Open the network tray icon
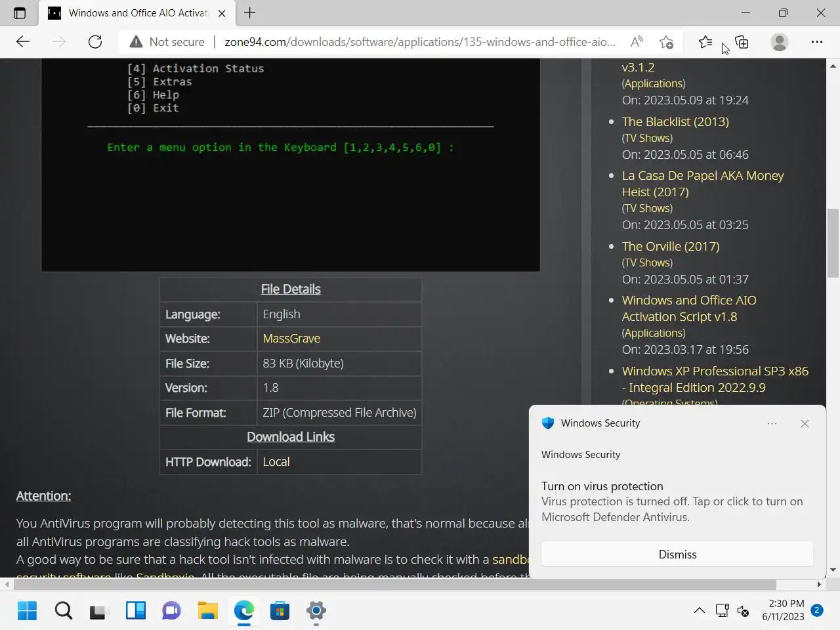Screen dimensions: 840x630 722,610
